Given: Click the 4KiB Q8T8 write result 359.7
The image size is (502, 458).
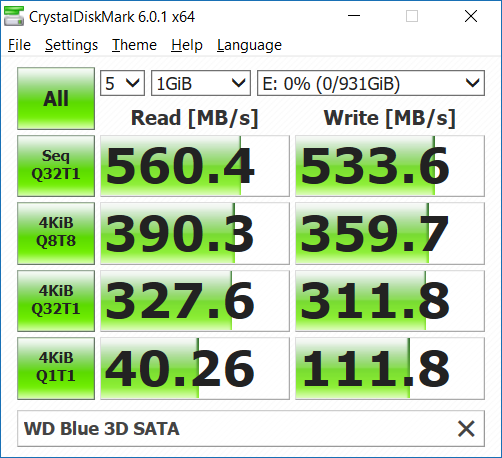Looking at the screenshot, I should 390,233.
